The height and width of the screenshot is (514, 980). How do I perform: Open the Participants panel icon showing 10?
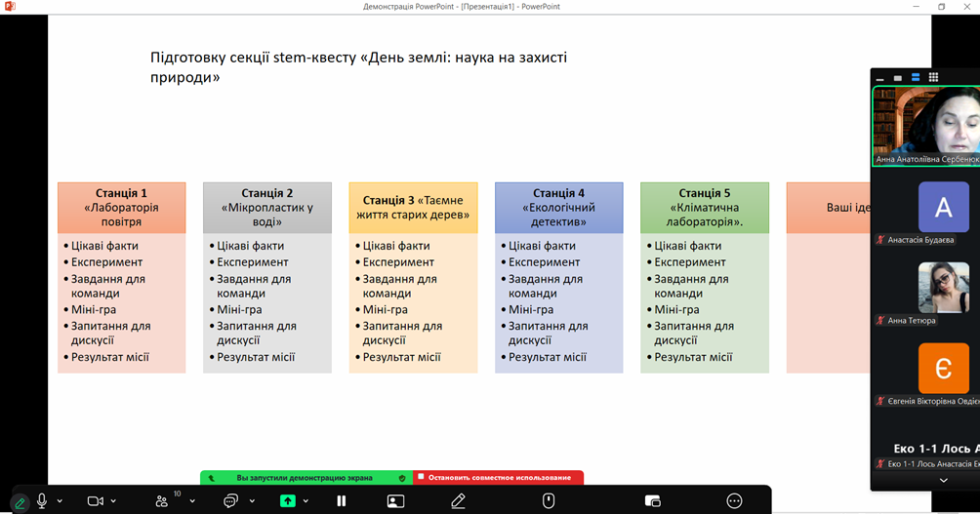[162, 501]
